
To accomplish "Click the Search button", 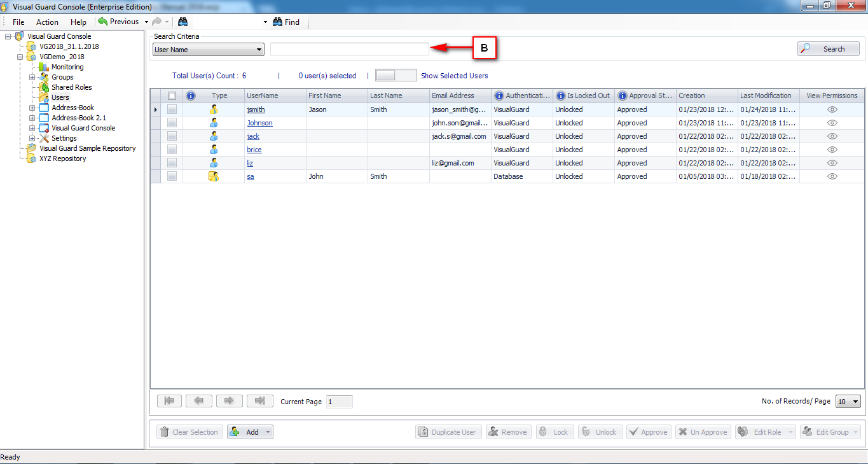I will click(x=828, y=48).
